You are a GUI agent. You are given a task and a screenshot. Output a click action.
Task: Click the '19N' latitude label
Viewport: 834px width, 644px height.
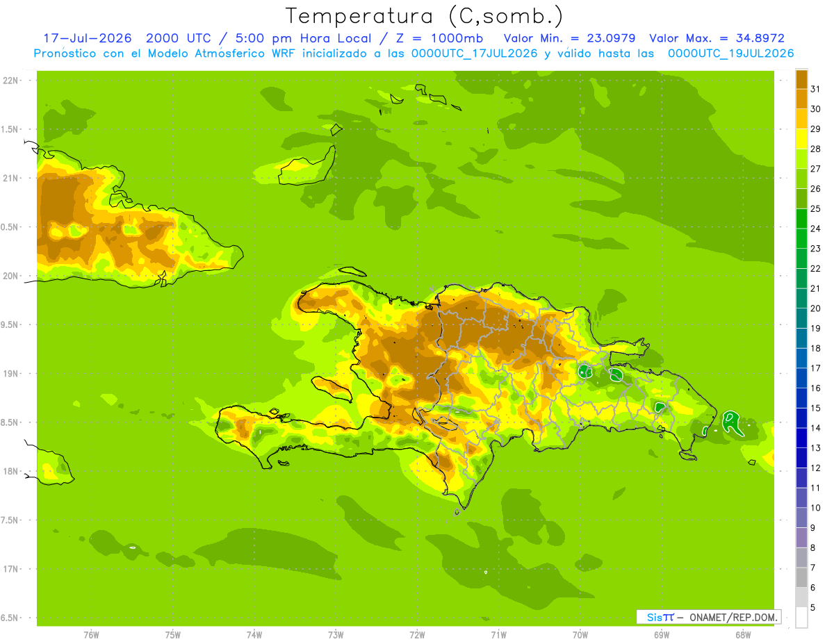tap(12, 374)
